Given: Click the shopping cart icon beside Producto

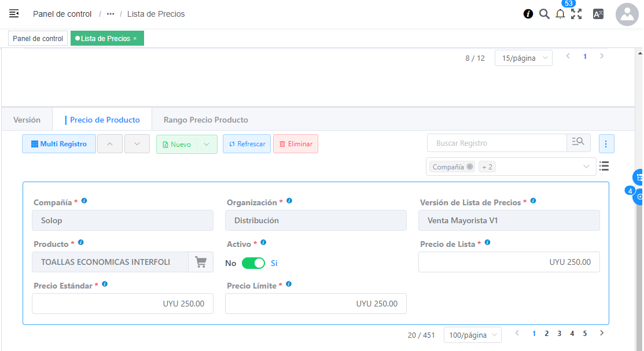Looking at the screenshot, I should [x=201, y=262].
